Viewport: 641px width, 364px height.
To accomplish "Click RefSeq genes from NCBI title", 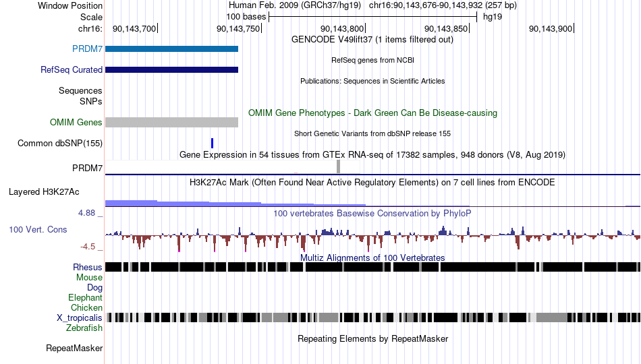I will point(372,61).
